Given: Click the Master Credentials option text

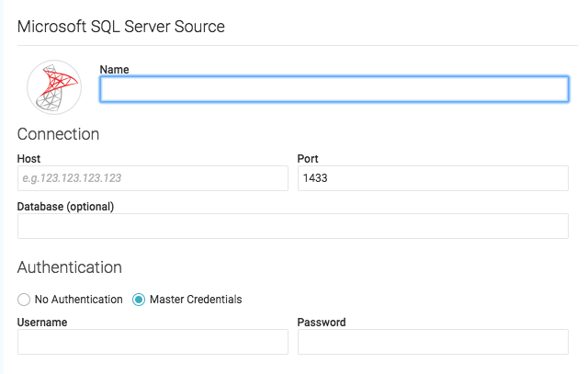Looking at the screenshot, I should [196, 300].
